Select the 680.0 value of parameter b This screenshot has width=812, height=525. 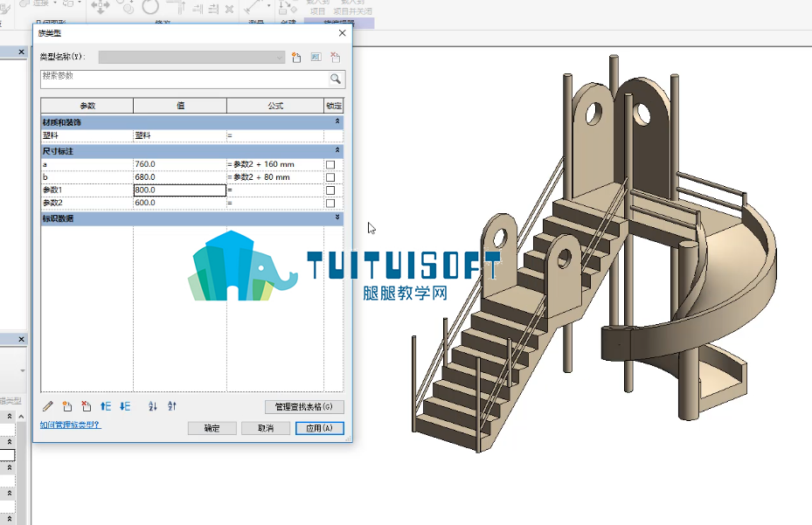click(180, 177)
